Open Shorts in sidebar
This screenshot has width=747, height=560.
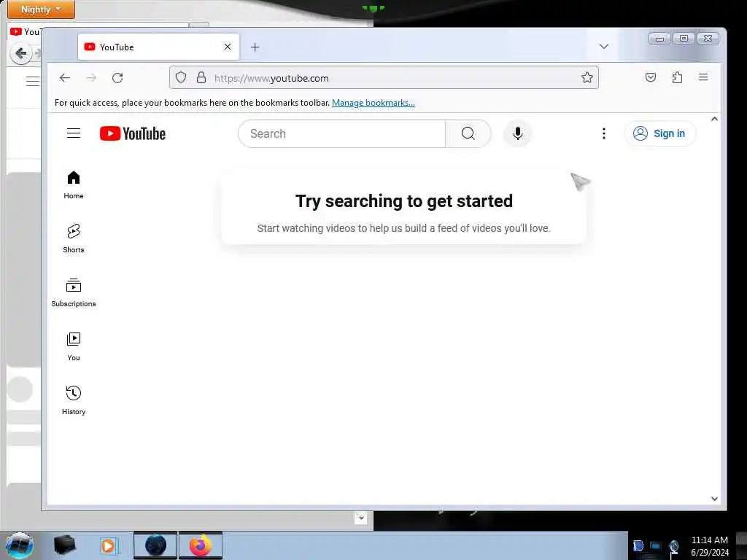click(74, 238)
